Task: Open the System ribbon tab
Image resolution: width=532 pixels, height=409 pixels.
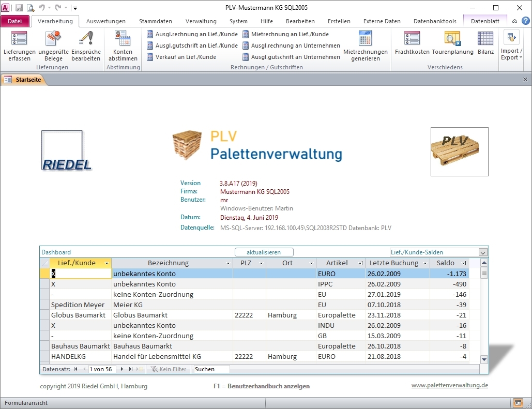Action: [238, 21]
